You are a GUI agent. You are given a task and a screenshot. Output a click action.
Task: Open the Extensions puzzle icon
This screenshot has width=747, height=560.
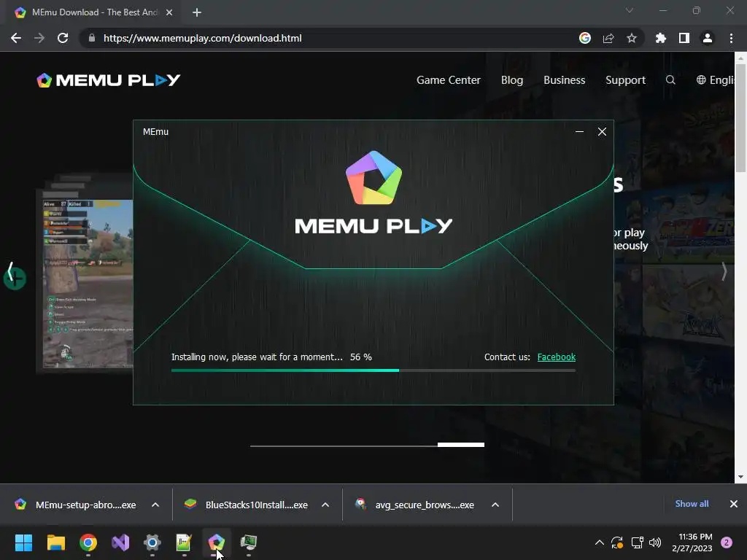point(661,38)
